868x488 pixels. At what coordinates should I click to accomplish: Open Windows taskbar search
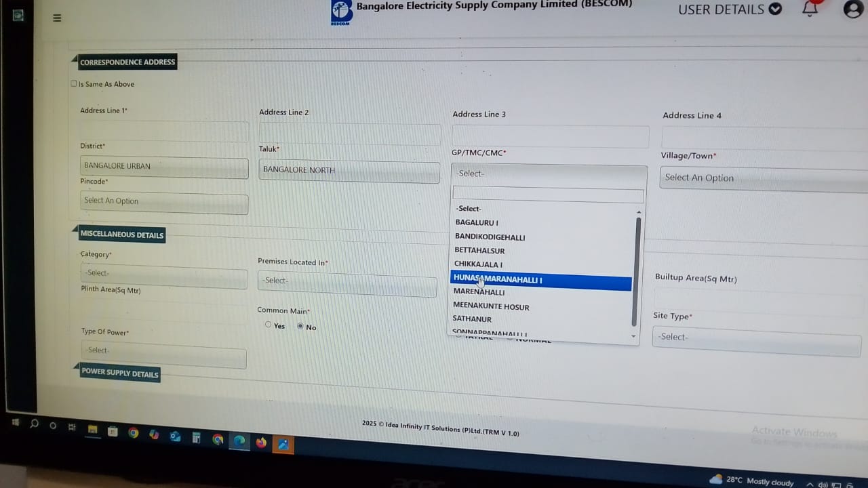tap(35, 424)
